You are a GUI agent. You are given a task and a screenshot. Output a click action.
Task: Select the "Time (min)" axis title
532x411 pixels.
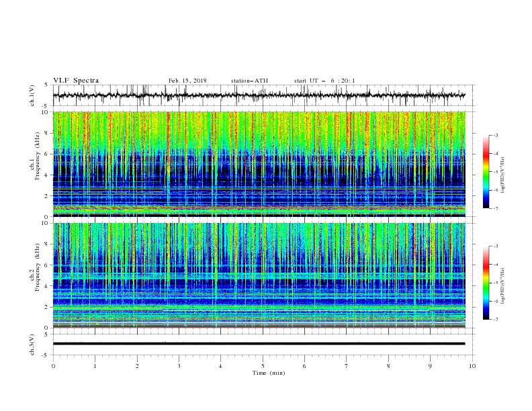[269, 373]
